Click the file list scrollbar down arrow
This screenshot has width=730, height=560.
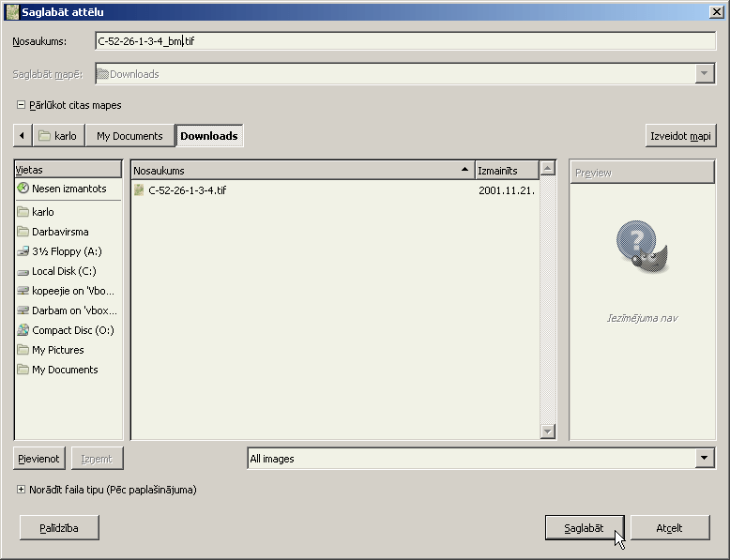point(548,431)
